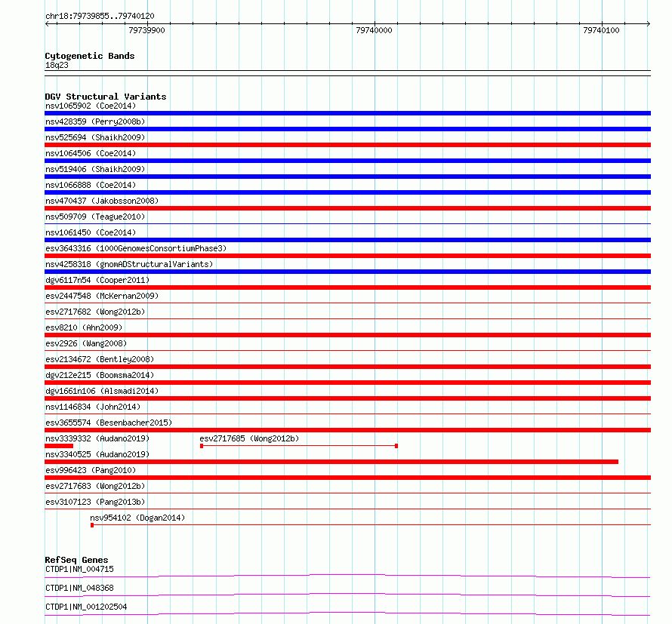Click the magenta line for CTDP1|NM_004715
672x624 pixels.
pos(347,576)
